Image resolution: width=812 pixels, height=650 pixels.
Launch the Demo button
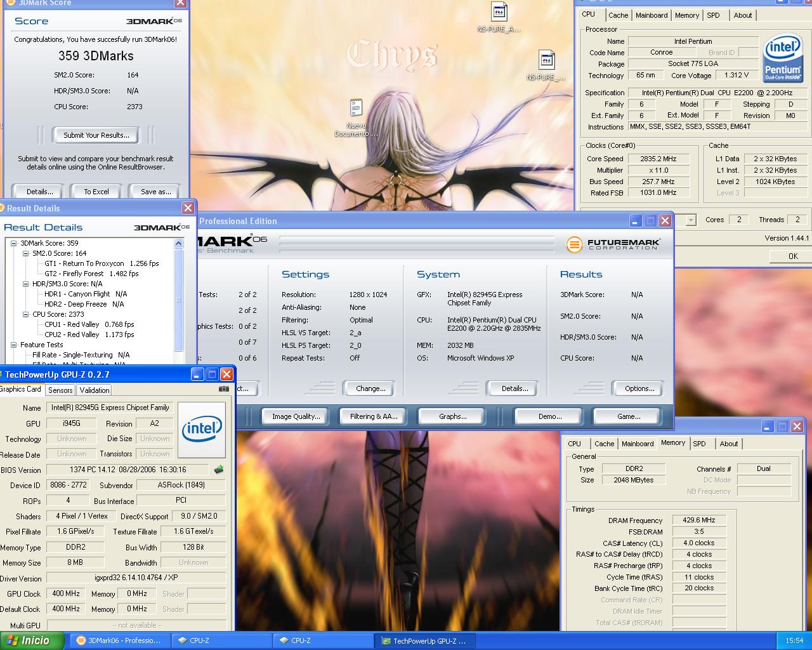550,416
